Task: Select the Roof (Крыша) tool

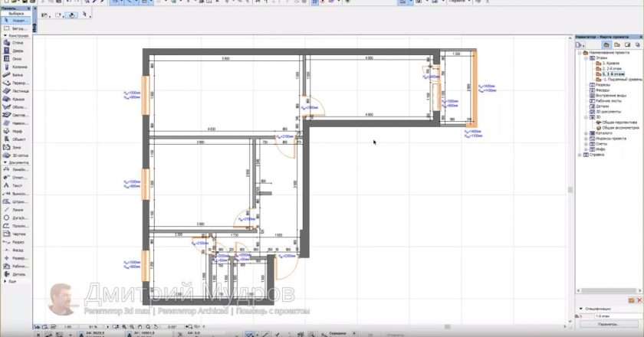Action: tap(15, 99)
